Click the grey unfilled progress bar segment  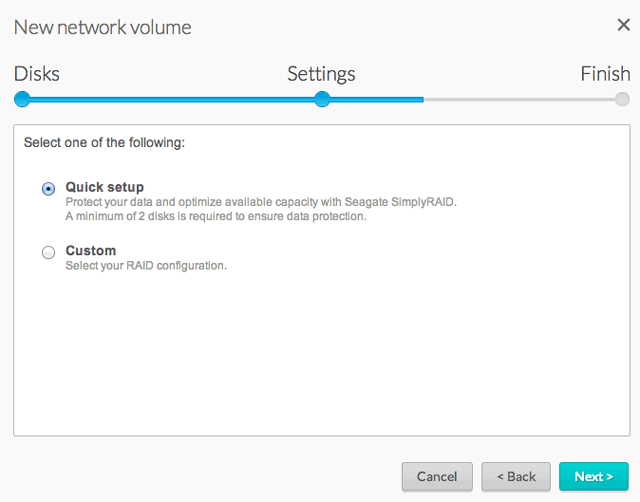(520, 99)
